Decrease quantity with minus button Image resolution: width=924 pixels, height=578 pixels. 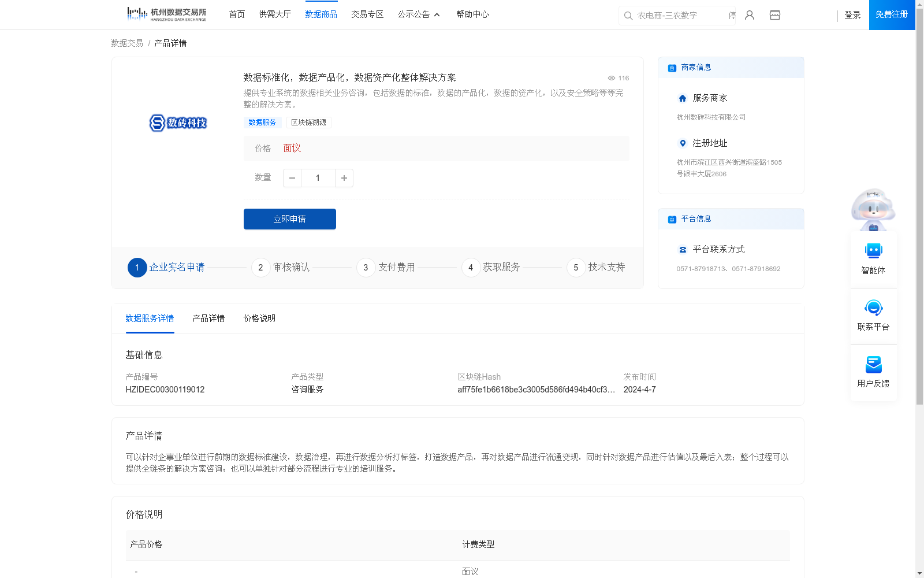(x=292, y=178)
